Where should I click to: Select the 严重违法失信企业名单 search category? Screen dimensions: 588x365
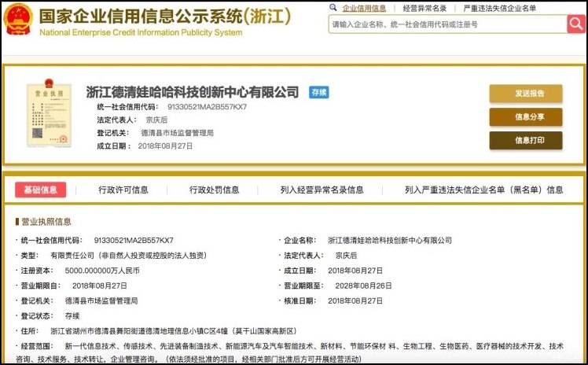tap(499, 8)
